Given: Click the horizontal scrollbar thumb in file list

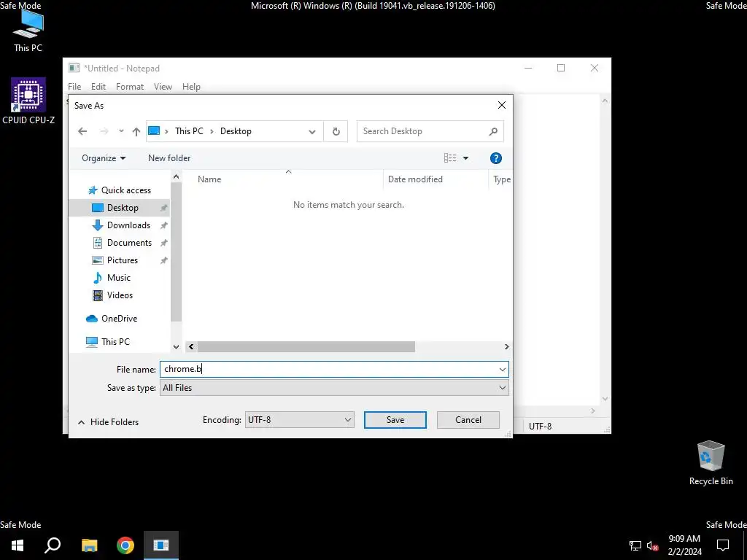Looking at the screenshot, I should point(306,347).
